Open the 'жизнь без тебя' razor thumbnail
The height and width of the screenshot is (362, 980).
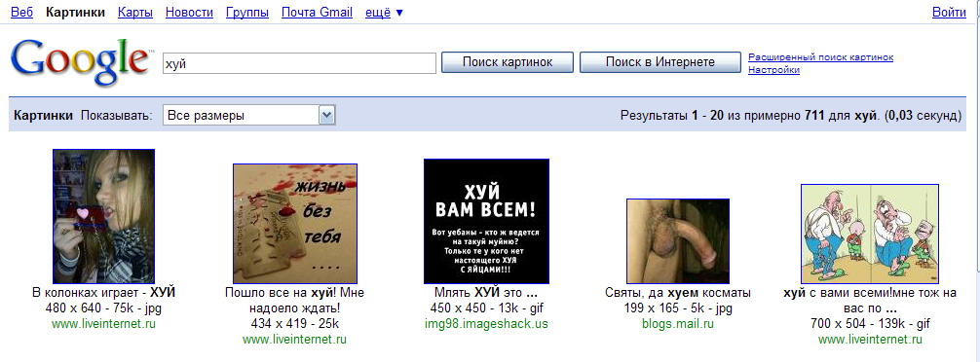pyautogui.click(x=295, y=224)
